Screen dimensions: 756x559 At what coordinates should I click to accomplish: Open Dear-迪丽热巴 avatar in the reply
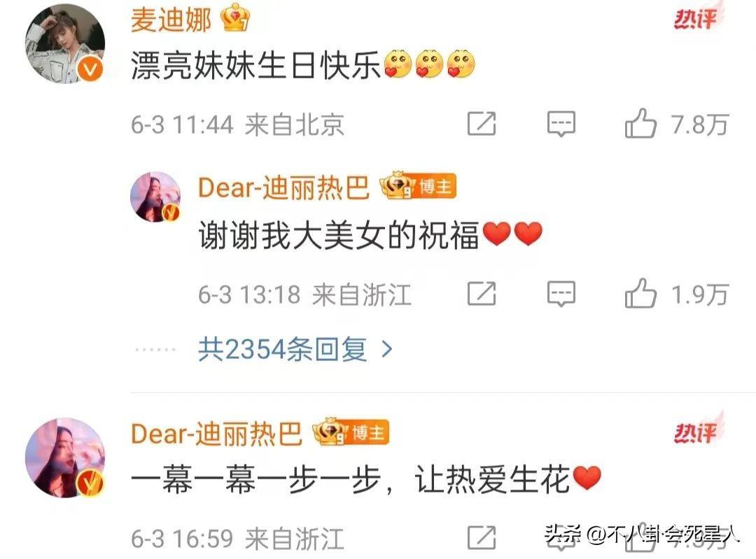click(x=155, y=197)
